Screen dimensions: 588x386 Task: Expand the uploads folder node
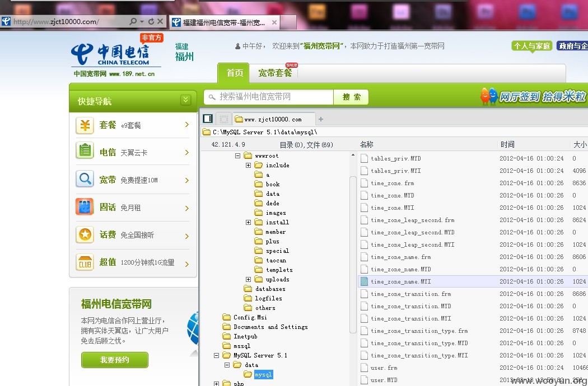tap(248, 279)
